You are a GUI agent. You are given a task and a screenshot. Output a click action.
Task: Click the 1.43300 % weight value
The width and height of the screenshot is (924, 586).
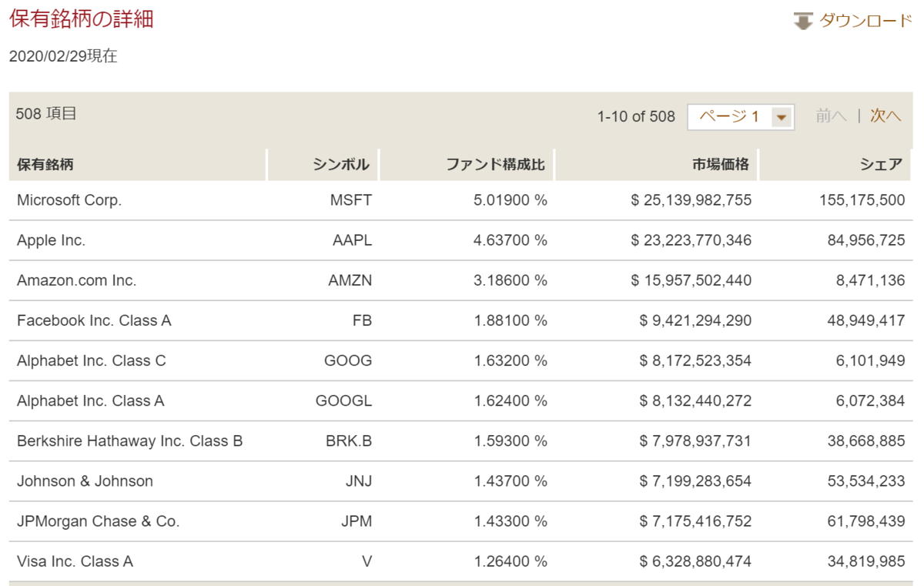click(x=511, y=521)
